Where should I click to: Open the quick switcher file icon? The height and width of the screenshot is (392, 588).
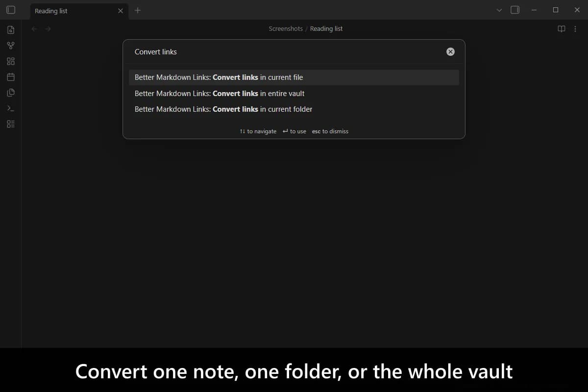[11, 30]
